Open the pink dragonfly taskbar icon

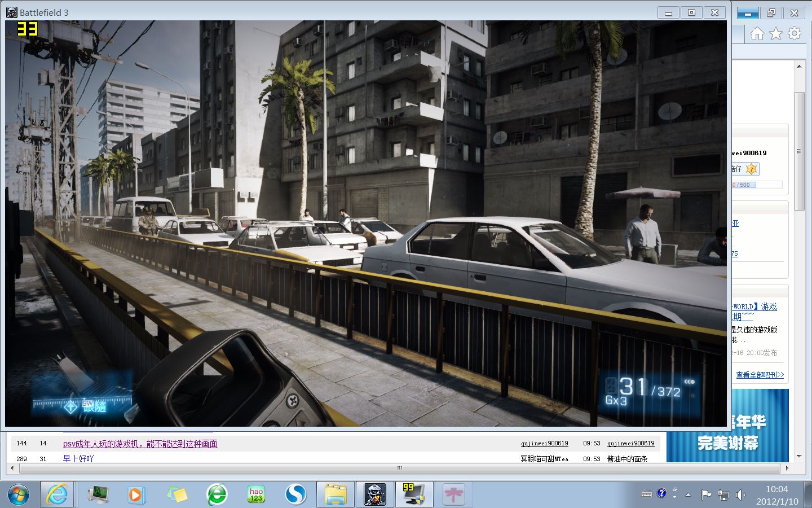454,494
